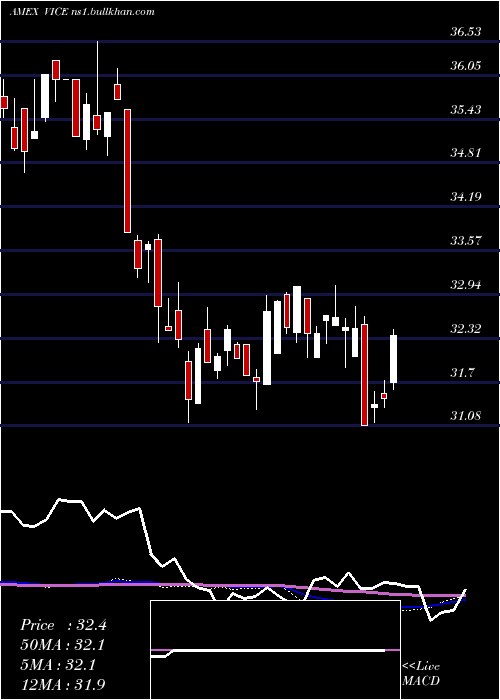500x700 pixels.
Task: Click the 34.19 price axis label
Action: click(x=466, y=196)
